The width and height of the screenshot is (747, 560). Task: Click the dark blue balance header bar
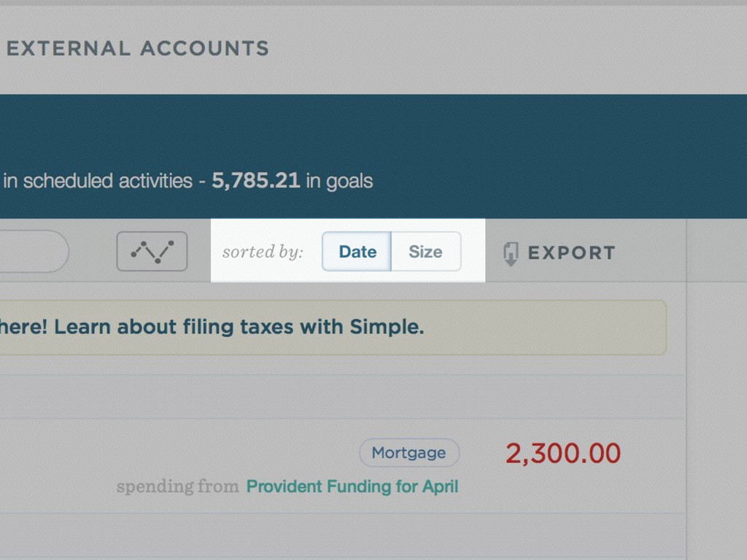tap(373, 156)
